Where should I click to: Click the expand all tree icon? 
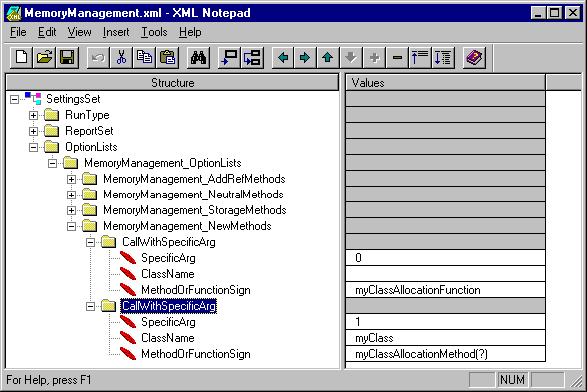pyautogui.click(x=443, y=58)
